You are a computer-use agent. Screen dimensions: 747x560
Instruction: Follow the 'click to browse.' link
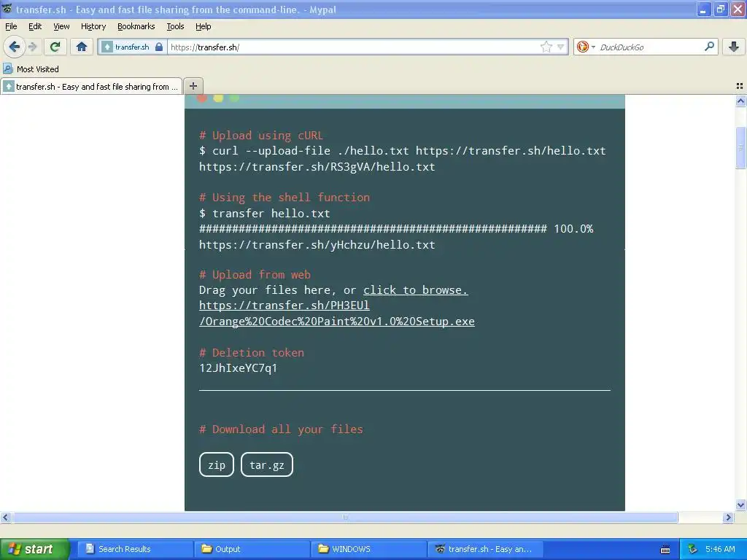coord(415,290)
